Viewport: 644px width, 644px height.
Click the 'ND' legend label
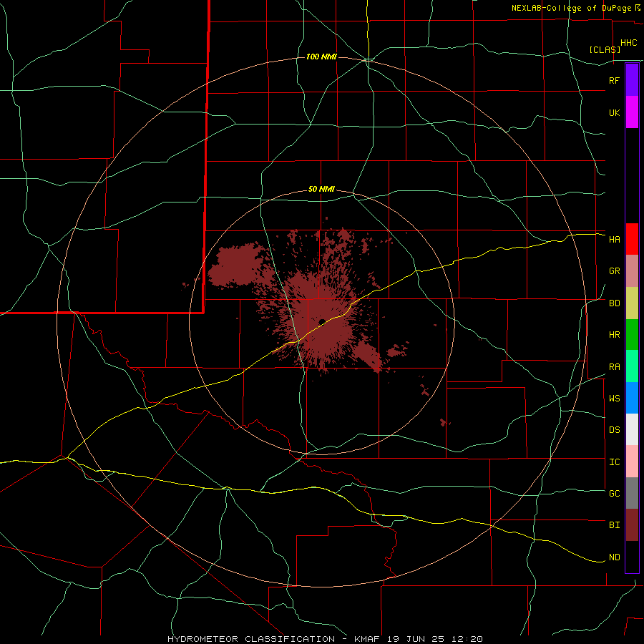(x=614, y=557)
